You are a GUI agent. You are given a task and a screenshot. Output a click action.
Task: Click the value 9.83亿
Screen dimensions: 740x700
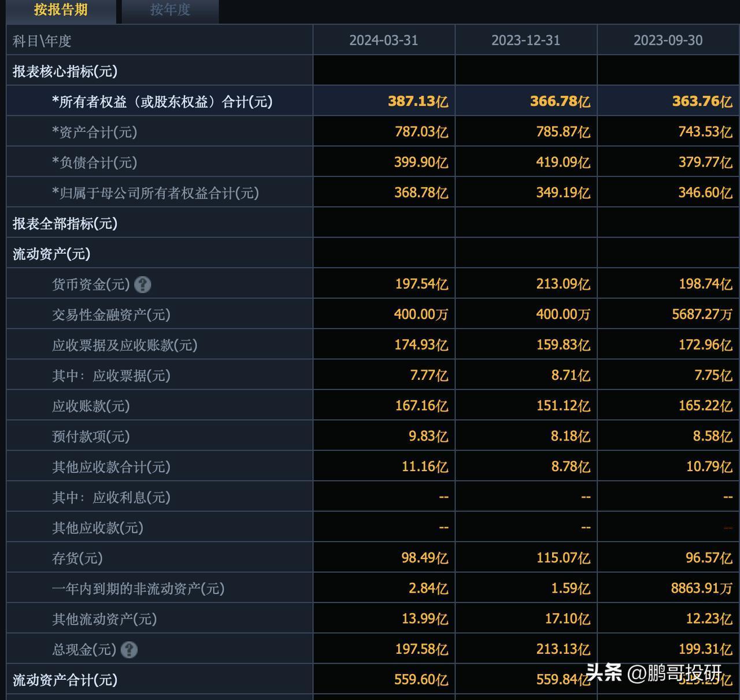(x=428, y=436)
